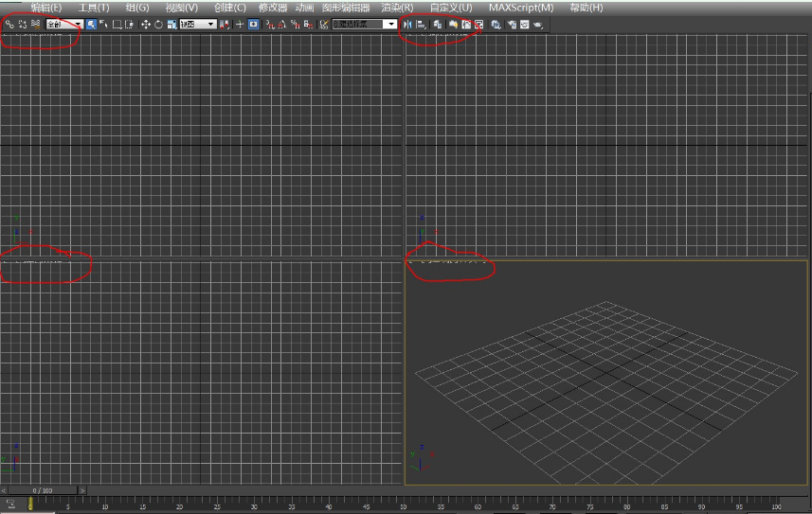Choose the Rectangular Selection Region tool

[x=117, y=25]
